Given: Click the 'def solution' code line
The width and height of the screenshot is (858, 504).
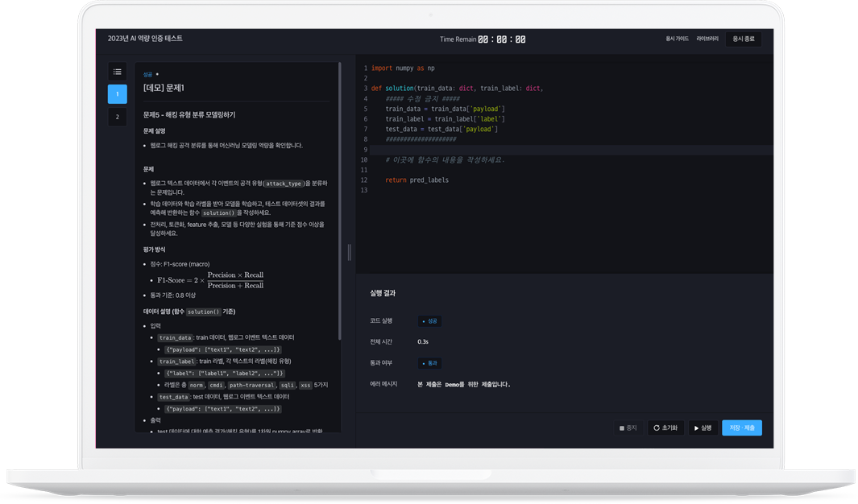Looking at the screenshot, I should (x=457, y=88).
